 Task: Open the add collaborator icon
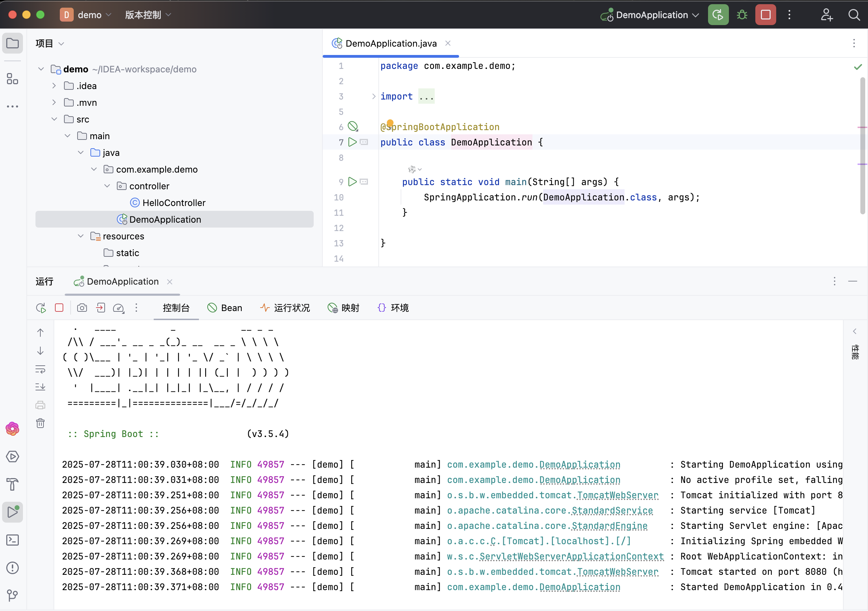826,15
